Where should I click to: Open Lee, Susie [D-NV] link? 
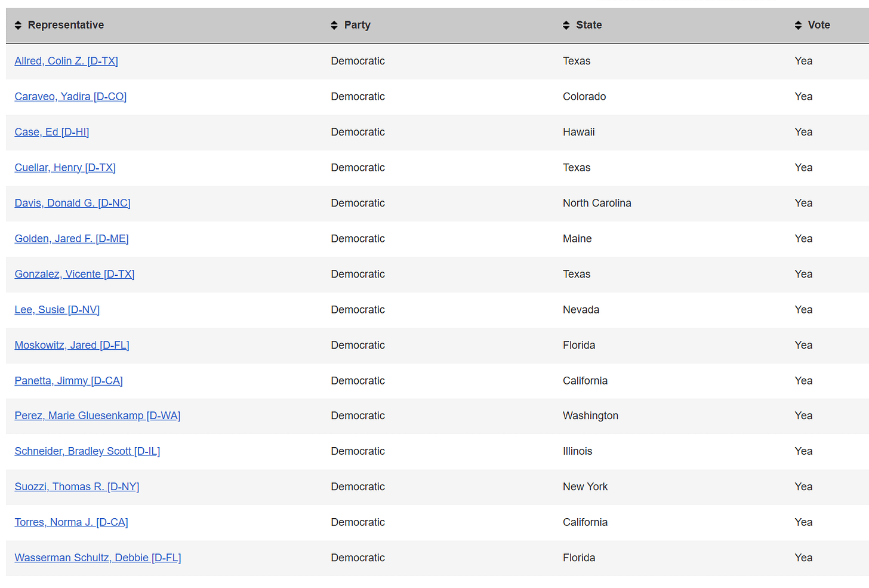[x=57, y=310]
